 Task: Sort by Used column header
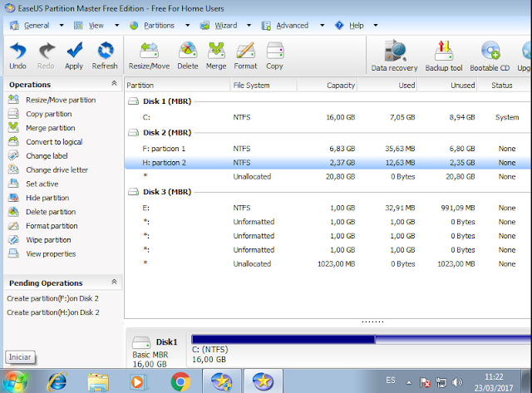tap(388, 85)
